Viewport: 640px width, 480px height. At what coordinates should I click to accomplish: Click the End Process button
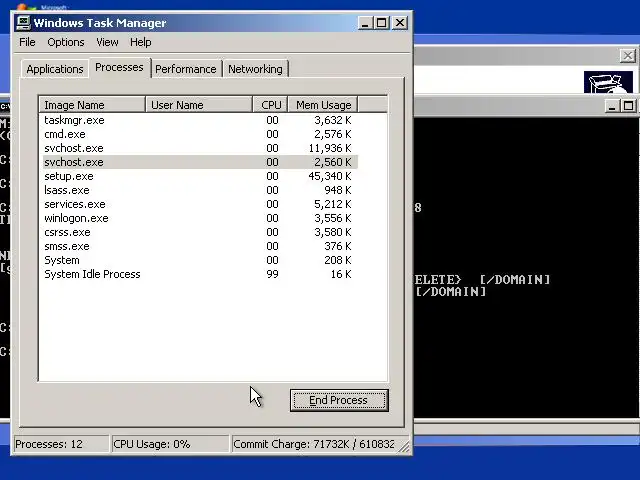click(x=339, y=400)
